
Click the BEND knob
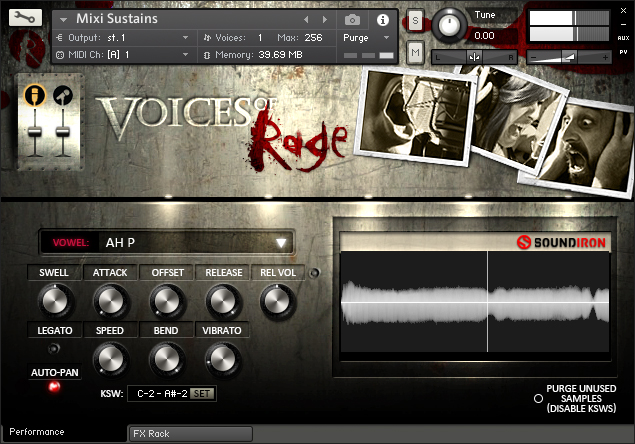point(166,359)
